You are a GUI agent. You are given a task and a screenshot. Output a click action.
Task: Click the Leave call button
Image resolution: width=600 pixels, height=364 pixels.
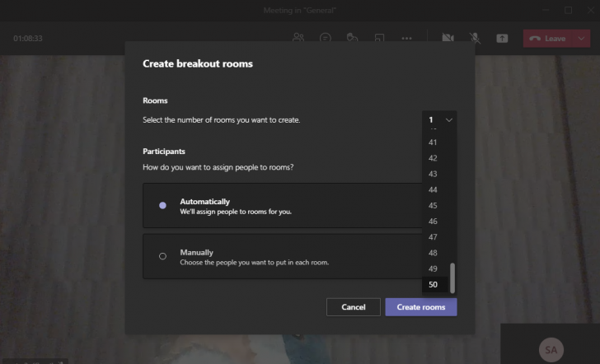[547, 39]
